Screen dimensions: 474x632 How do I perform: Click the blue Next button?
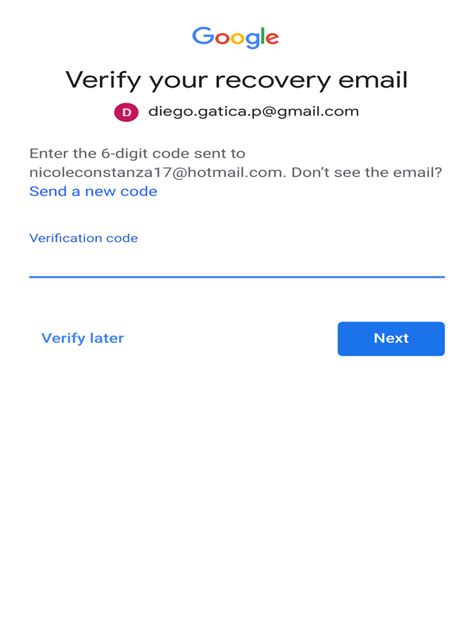point(391,339)
